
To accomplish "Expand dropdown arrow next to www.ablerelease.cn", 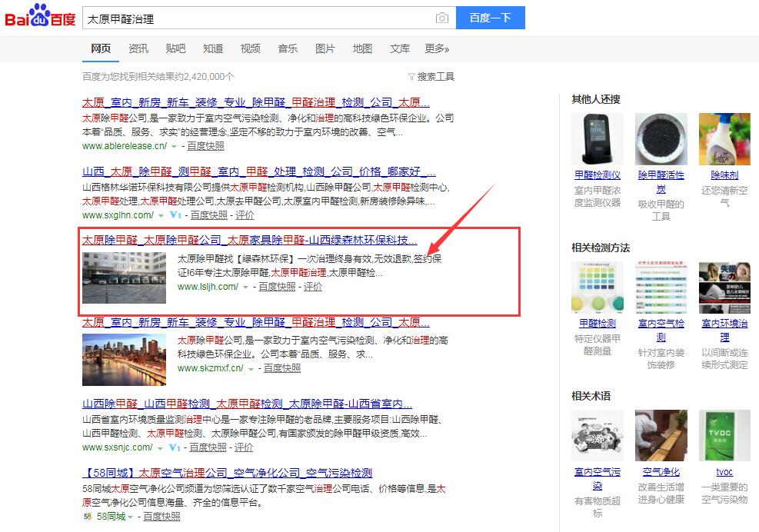I will coord(174,146).
